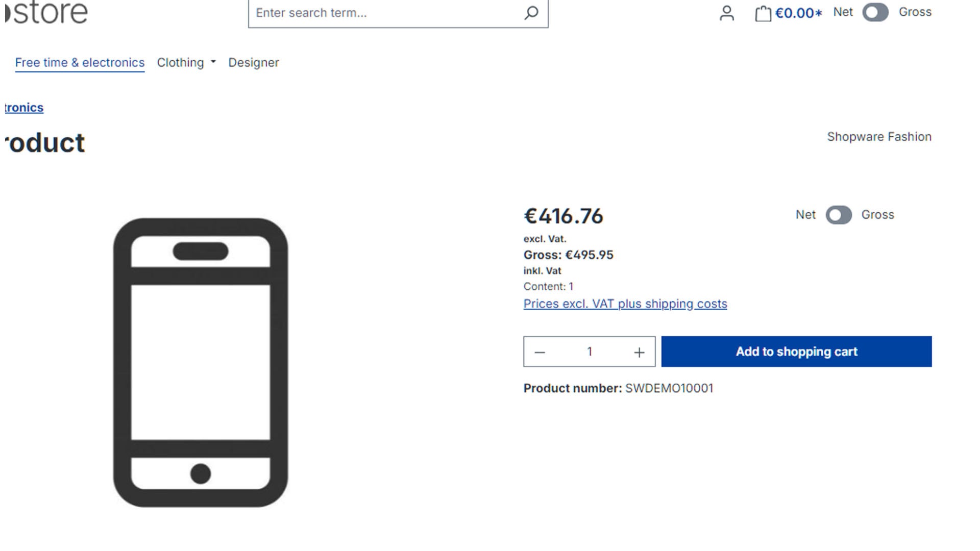Open the phone product image
980x551 pixels.
click(x=201, y=363)
